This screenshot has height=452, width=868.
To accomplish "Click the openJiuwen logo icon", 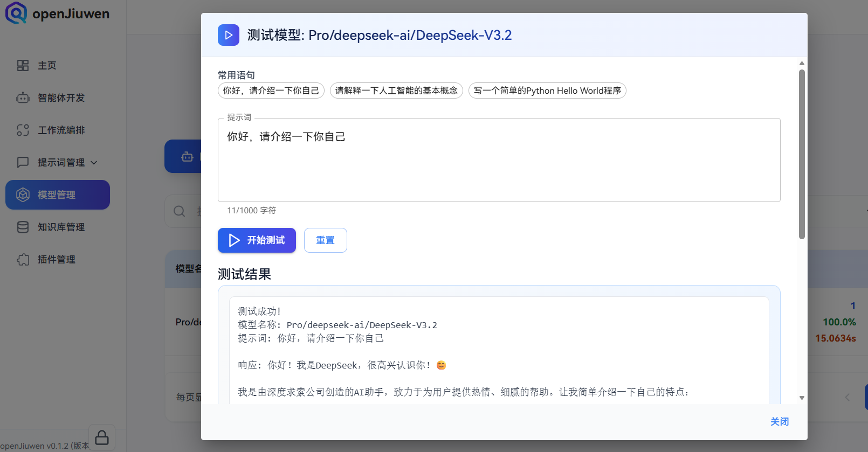I will pyautogui.click(x=16, y=13).
